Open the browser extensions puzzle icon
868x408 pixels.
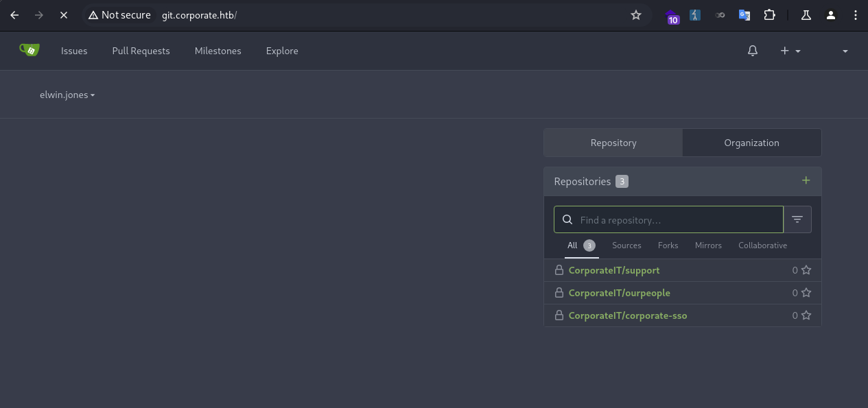coord(769,15)
